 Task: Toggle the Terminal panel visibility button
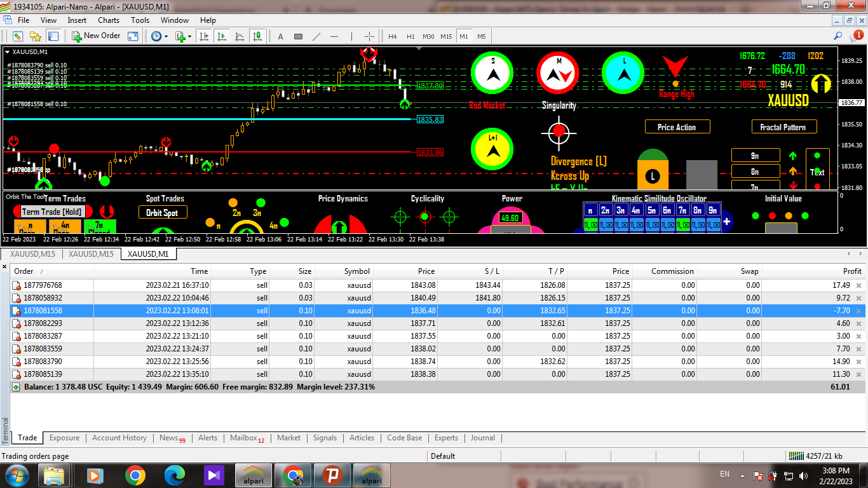53,36
